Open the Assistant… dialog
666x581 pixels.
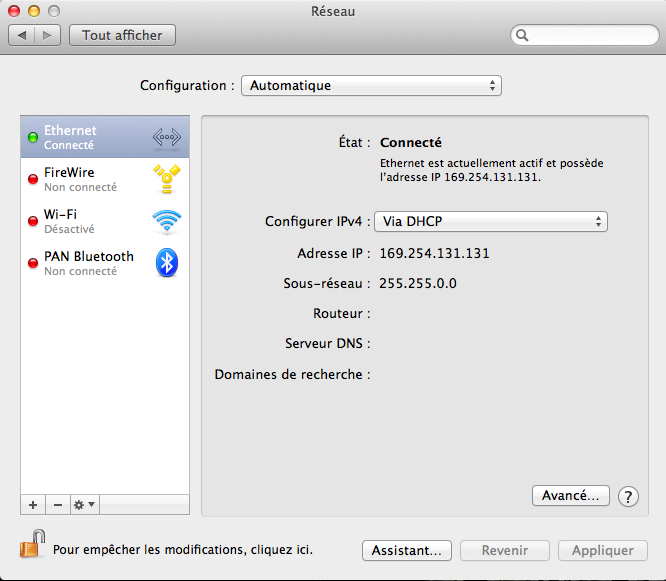point(406,551)
